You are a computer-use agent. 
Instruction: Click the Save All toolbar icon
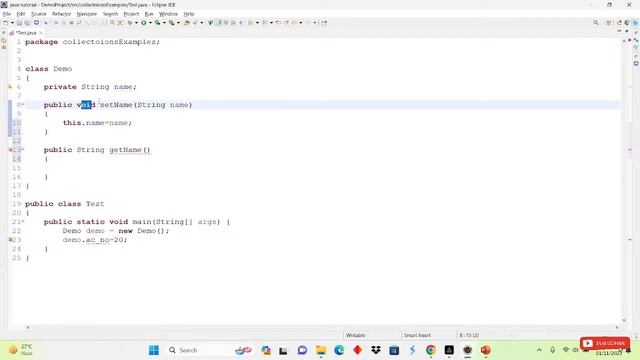tap(27, 23)
